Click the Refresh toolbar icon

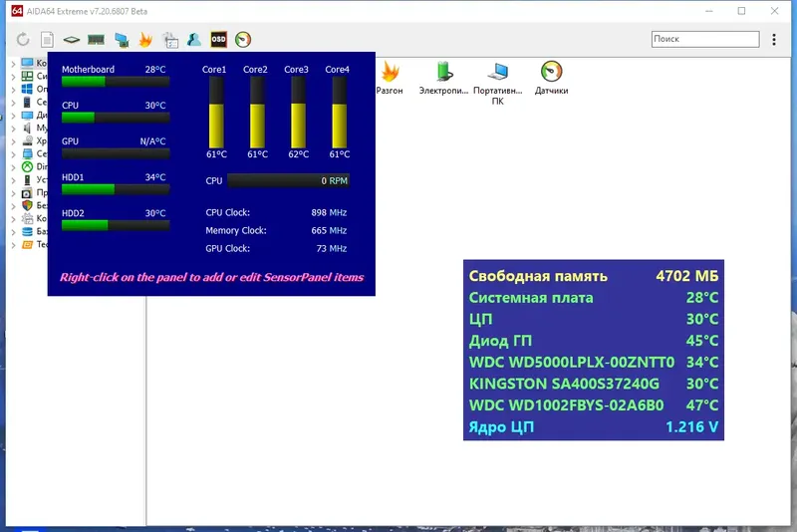23,39
